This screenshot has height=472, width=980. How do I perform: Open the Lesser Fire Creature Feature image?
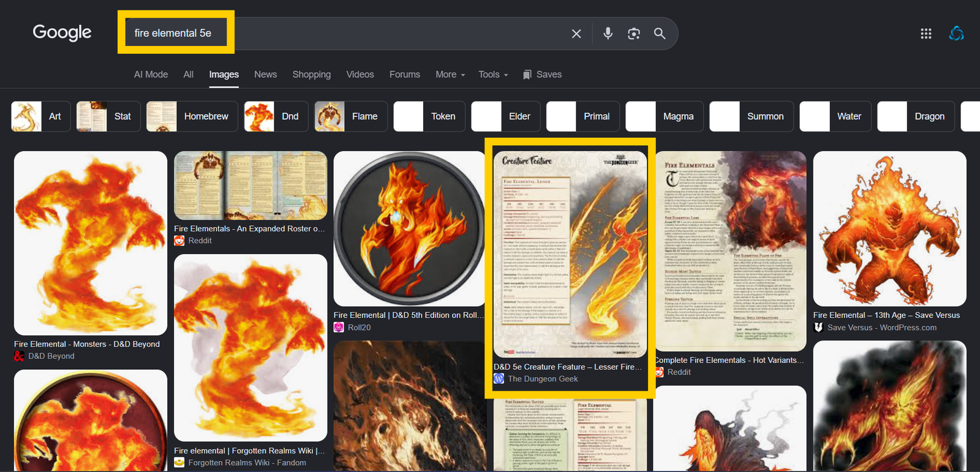570,254
